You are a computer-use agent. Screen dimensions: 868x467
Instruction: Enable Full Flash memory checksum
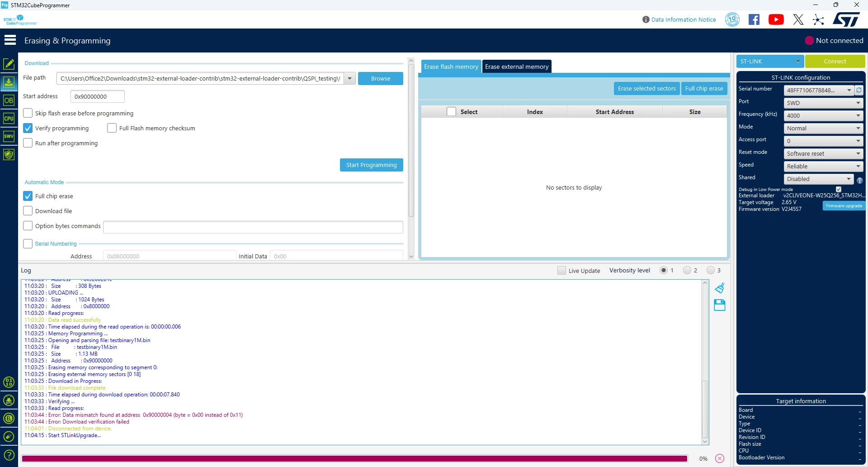click(112, 128)
